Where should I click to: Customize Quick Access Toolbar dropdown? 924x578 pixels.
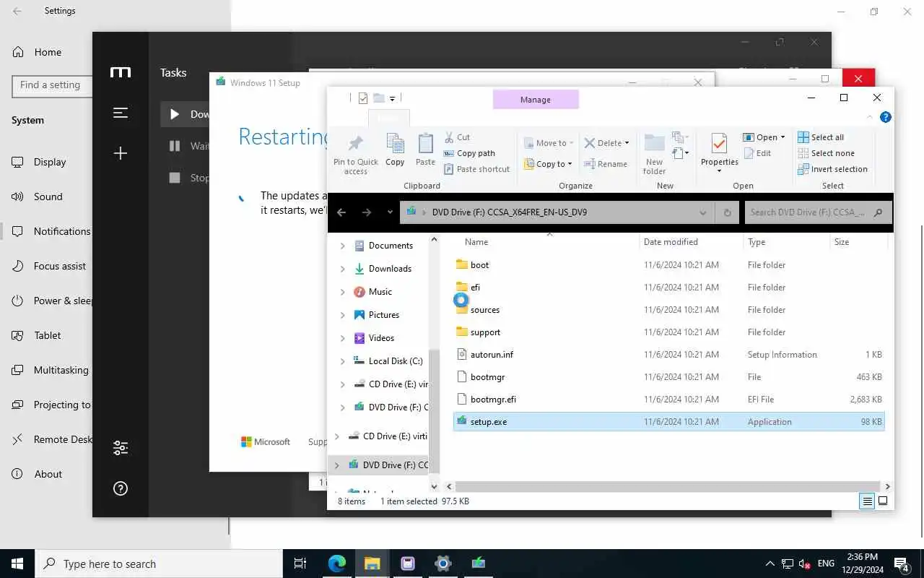(x=392, y=98)
